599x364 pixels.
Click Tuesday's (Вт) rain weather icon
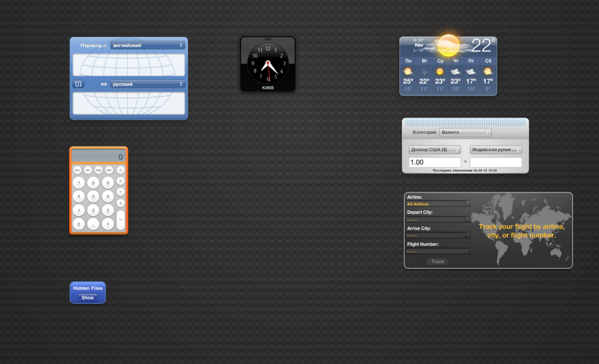424,71
